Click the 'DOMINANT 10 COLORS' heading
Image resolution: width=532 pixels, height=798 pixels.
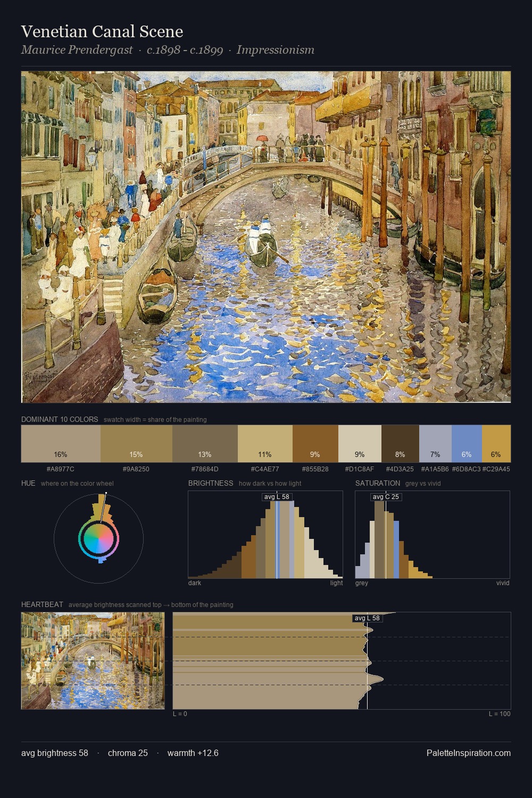pos(60,419)
